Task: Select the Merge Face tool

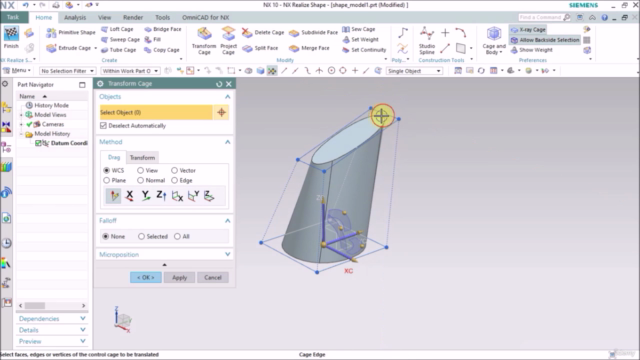Action: [309, 48]
